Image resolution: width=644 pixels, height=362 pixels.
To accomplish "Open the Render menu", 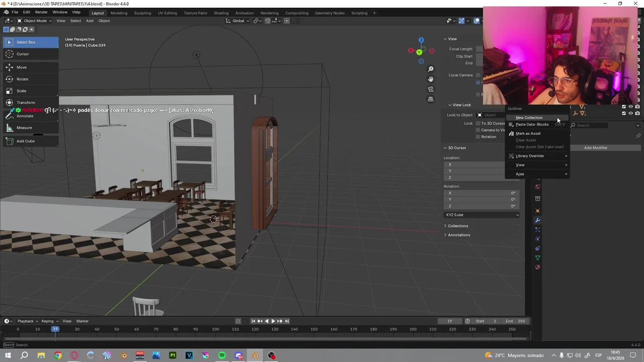I will 41,12.
